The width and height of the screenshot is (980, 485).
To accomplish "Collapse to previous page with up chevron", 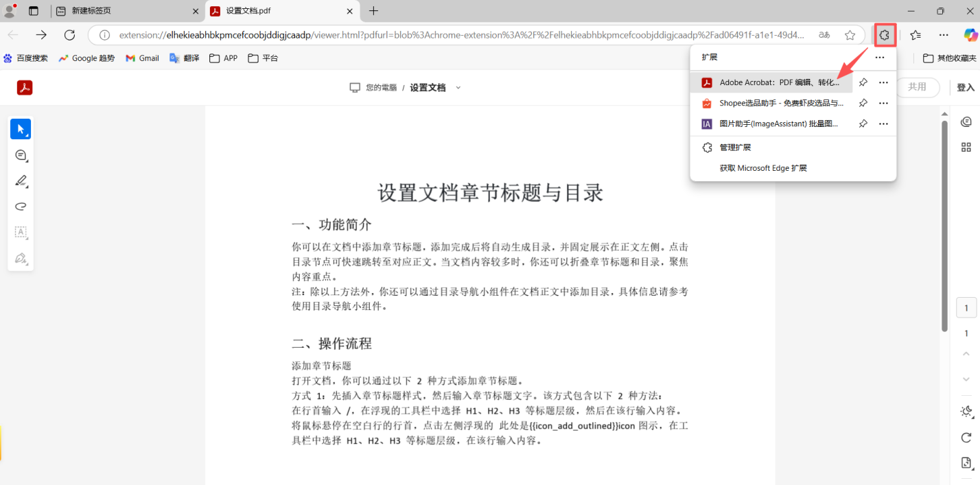I will click(966, 355).
